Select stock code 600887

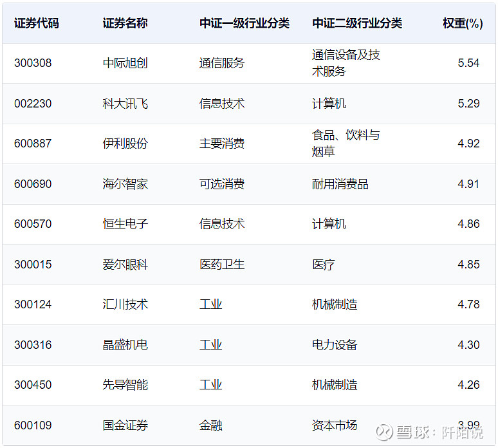33,144
